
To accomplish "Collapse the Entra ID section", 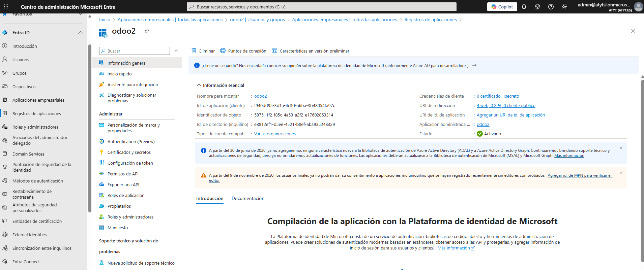I will pyautogui.click(x=80, y=33).
